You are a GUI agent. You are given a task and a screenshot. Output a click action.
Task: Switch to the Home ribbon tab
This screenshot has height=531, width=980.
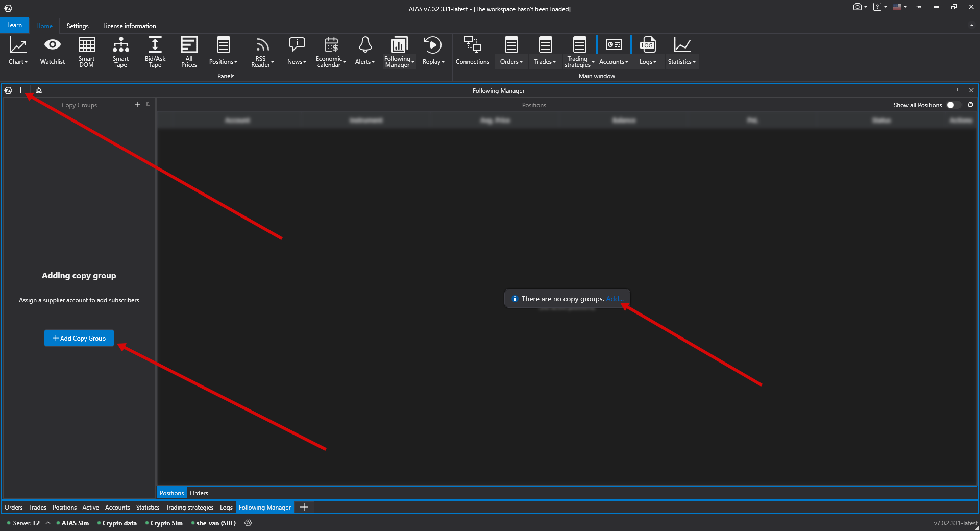[44, 26]
